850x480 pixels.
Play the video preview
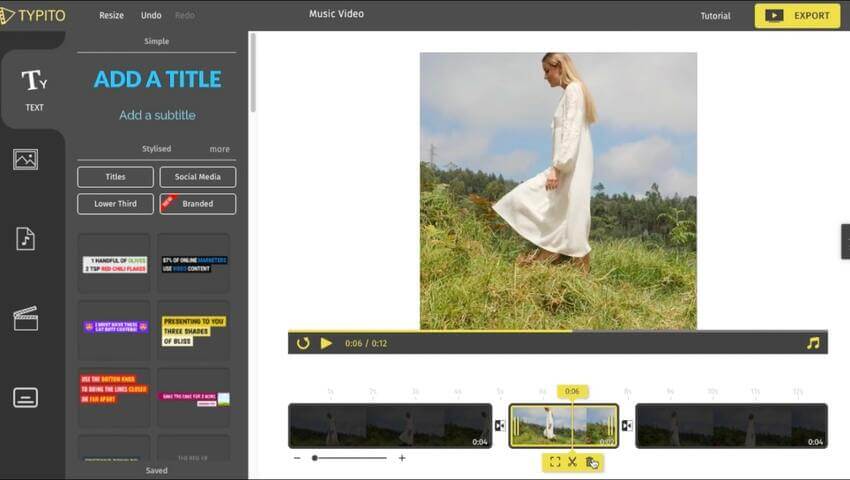tap(326, 343)
